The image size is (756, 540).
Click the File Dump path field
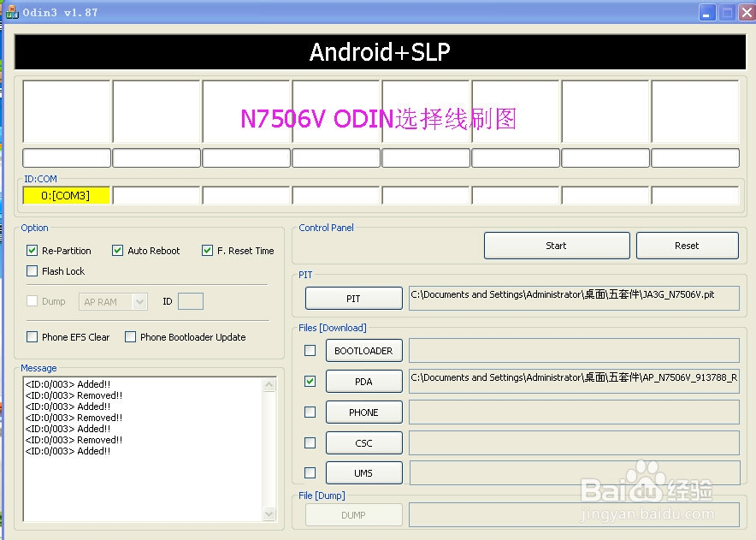(x=574, y=515)
